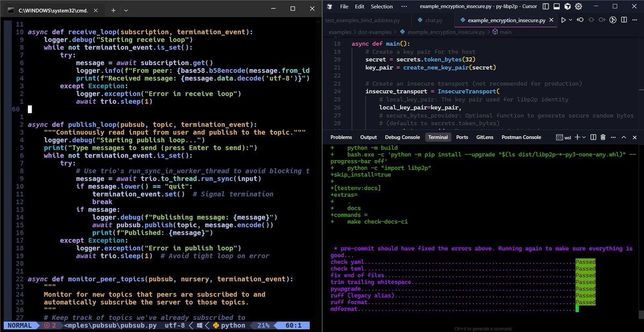Open new tab in cmd terminal window

(113, 9)
